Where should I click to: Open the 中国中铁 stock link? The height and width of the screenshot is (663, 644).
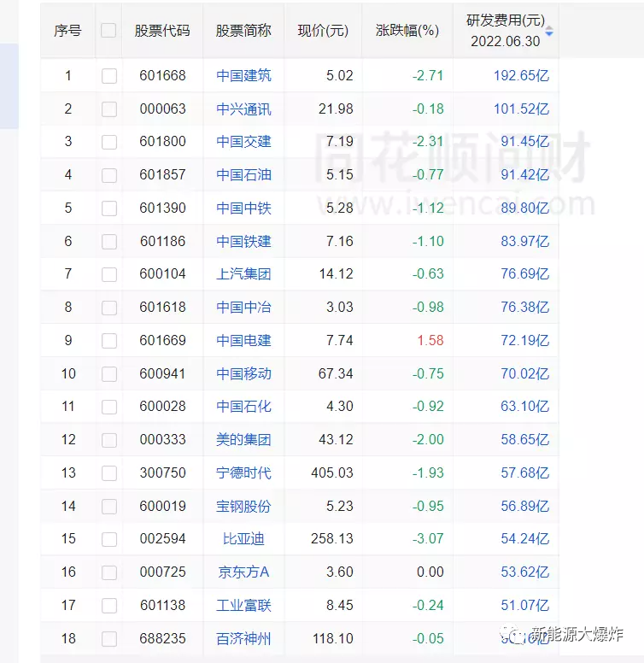tap(243, 208)
